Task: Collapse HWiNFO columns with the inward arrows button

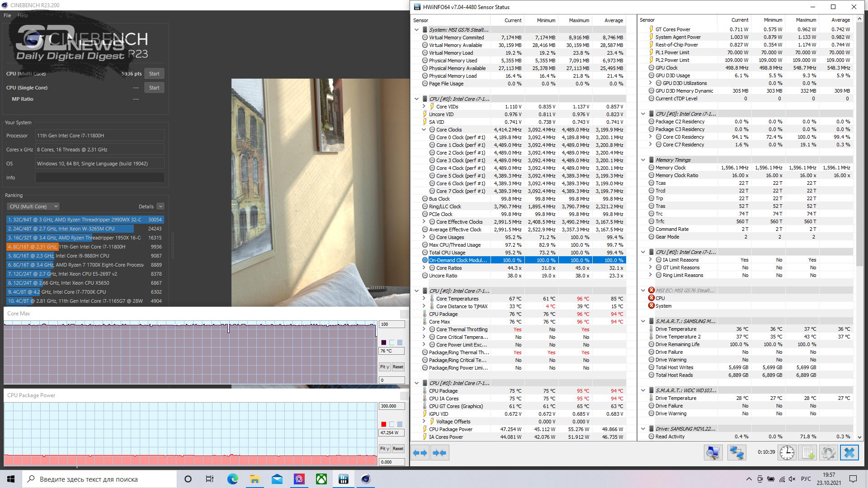Action: pyautogui.click(x=439, y=453)
